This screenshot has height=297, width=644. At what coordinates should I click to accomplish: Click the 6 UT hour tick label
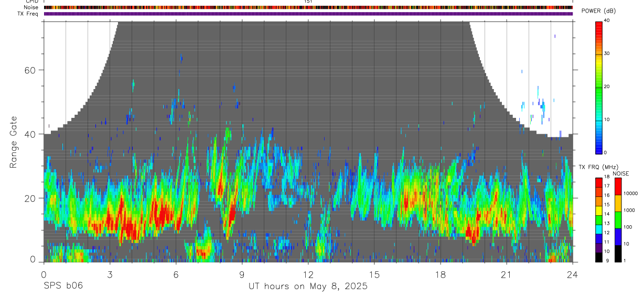176,274
